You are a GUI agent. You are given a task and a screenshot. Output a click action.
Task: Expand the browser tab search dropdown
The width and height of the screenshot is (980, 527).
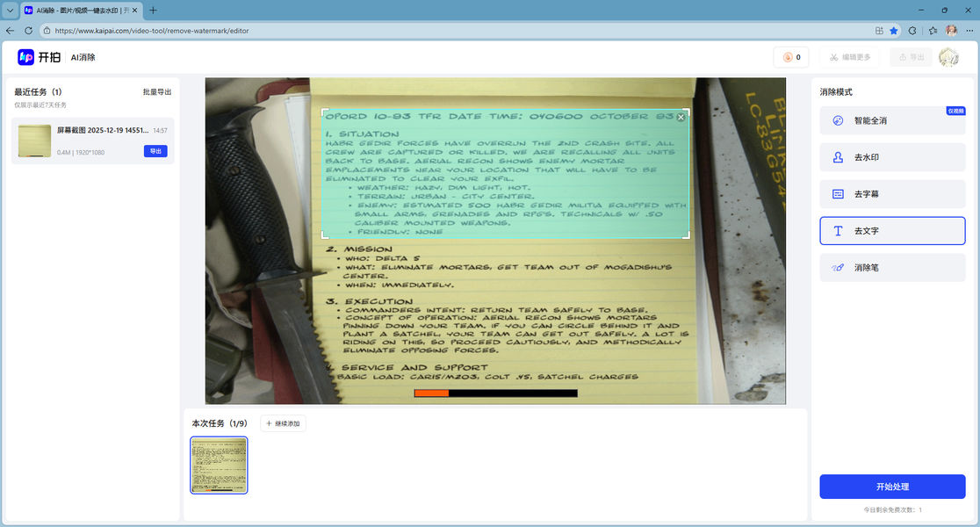(x=10, y=10)
